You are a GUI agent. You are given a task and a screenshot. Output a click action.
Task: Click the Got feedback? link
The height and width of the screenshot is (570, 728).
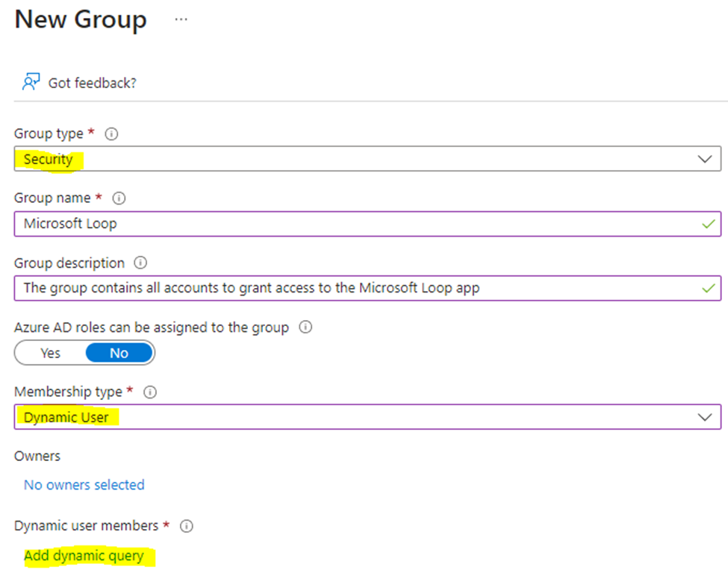click(x=92, y=83)
